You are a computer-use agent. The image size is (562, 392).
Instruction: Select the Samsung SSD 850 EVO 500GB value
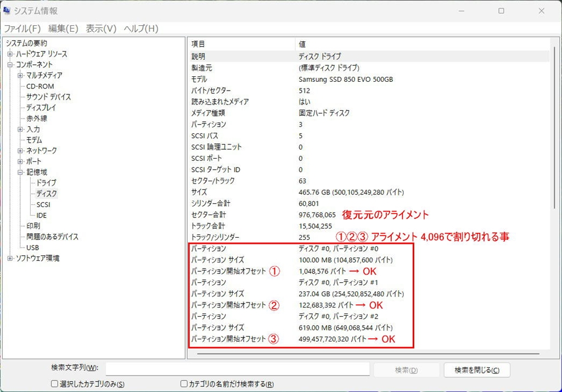tap(346, 79)
